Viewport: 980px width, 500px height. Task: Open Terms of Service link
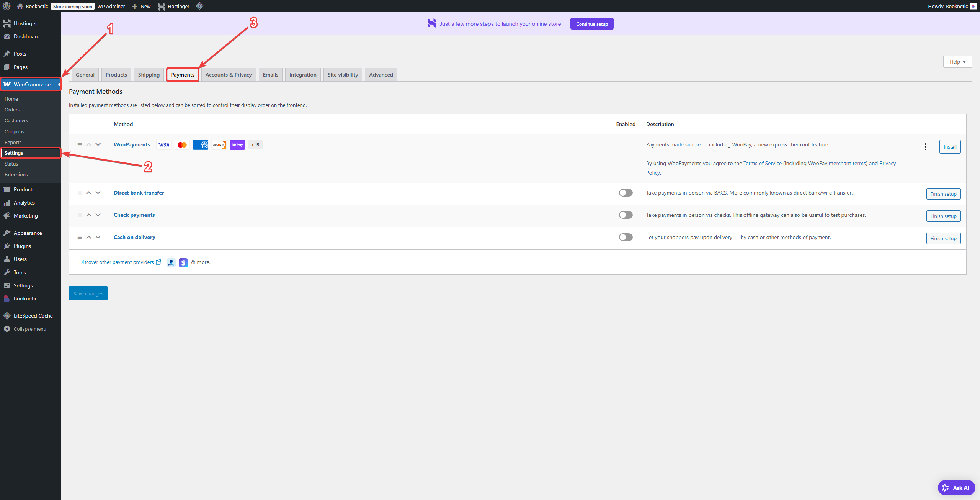tap(762, 163)
